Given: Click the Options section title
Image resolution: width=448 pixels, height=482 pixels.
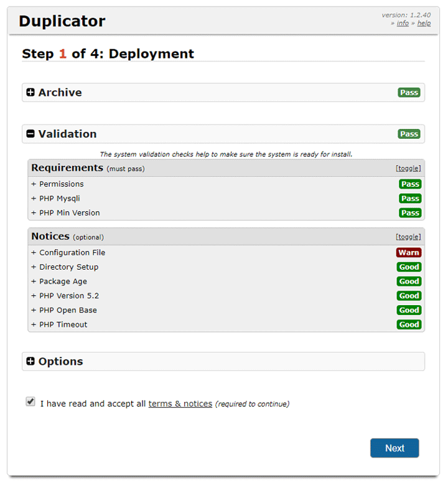Looking at the screenshot, I should pos(61,361).
